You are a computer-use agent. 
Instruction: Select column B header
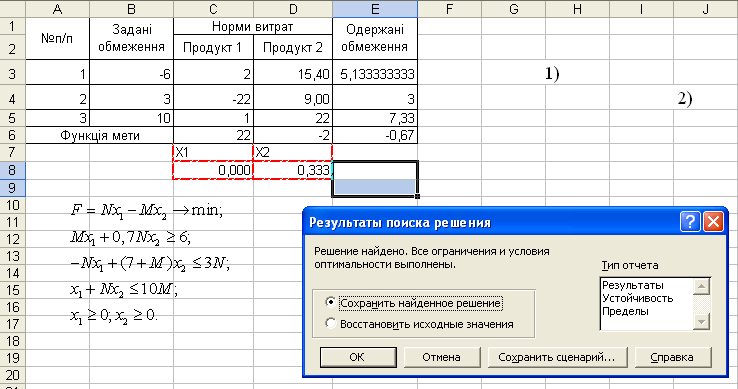[x=131, y=9]
